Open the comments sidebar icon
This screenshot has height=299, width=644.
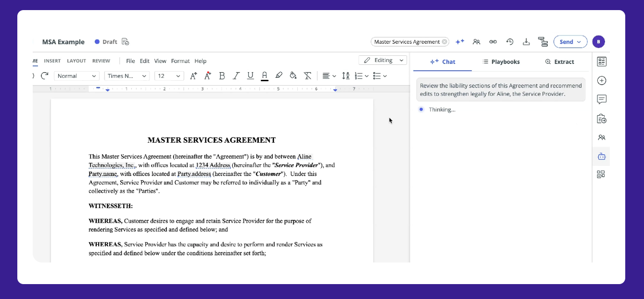601,100
